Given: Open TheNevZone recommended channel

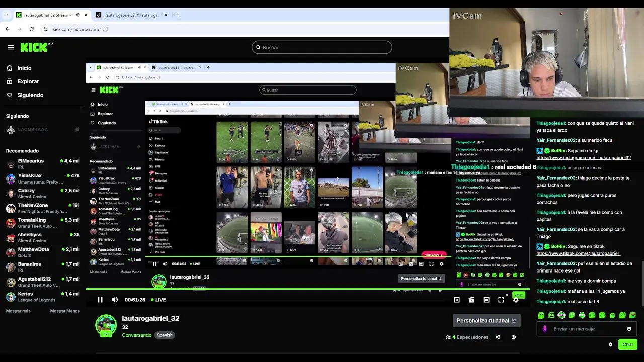Looking at the screenshot, I should (43, 208).
